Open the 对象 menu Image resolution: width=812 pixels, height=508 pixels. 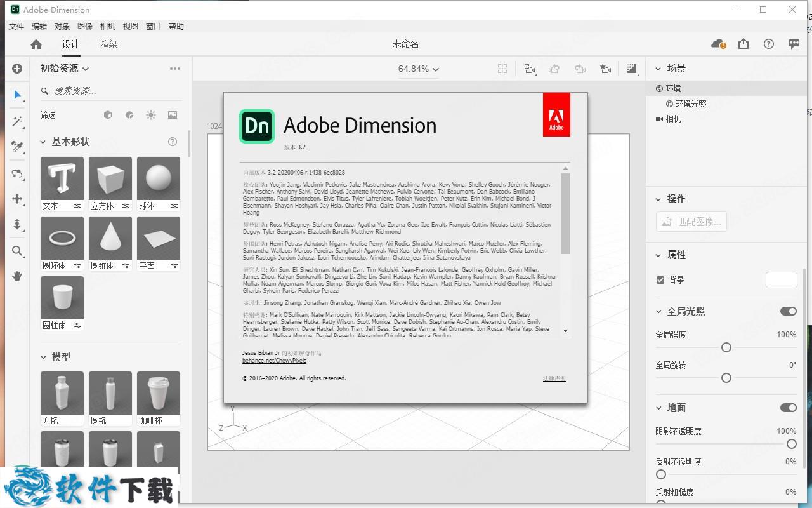click(x=62, y=26)
